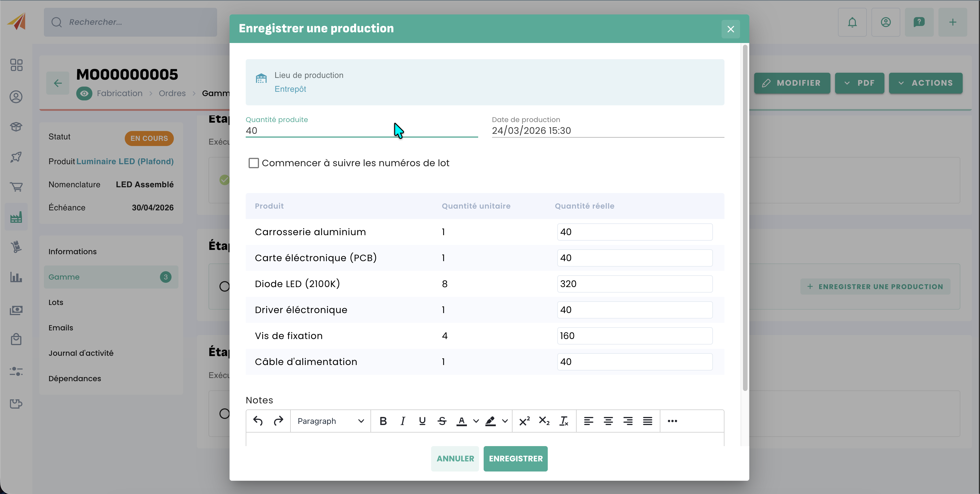Close the production dialog with X
The height and width of the screenshot is (494, 980).
731,29
